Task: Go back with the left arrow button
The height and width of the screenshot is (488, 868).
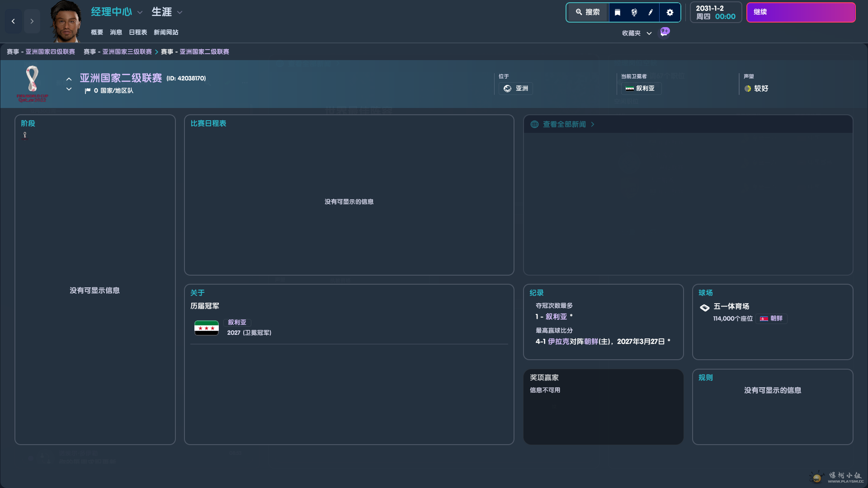Action: [x=13, y=21]
